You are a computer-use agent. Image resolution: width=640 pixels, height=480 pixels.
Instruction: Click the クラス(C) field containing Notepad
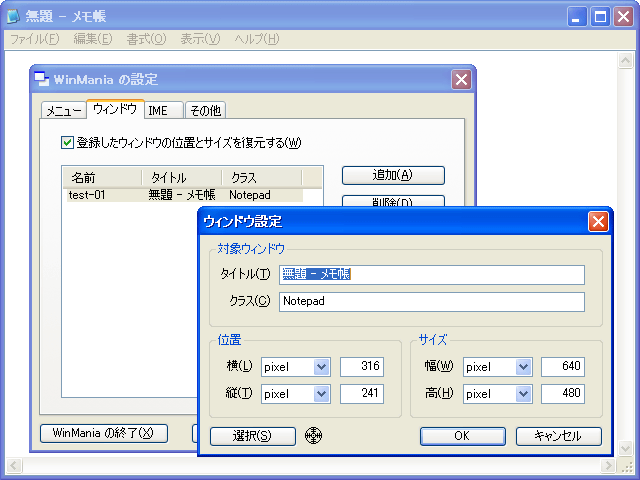click(432, 302)
